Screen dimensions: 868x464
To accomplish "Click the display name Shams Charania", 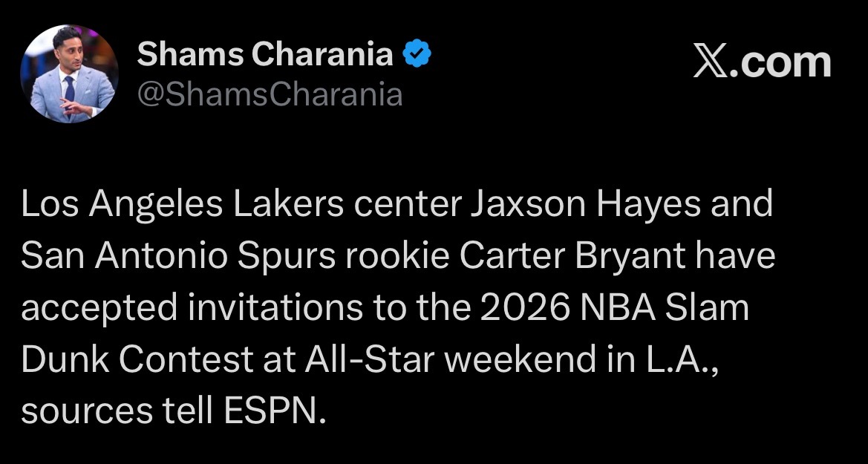I will [x=265, y=53].
